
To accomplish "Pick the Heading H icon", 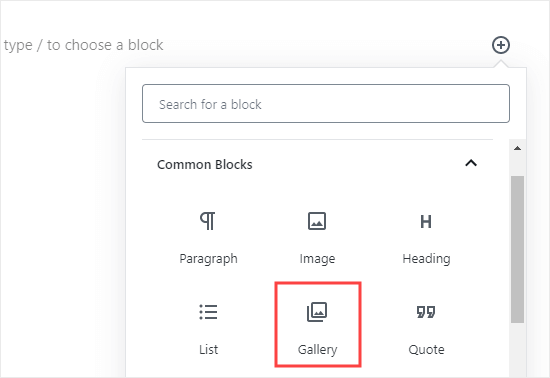I will coord(426,222).
